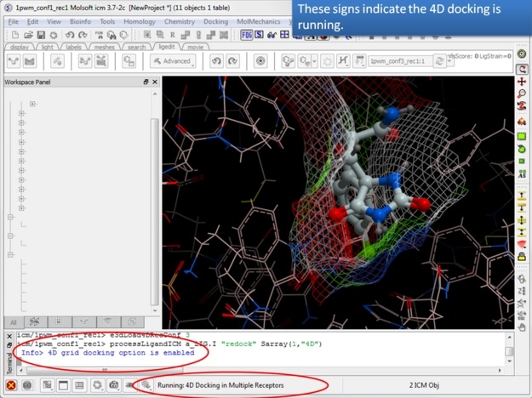Click the undo arrow in ligedit toolbar
532x398 pixels.
(x=216, y=61)
